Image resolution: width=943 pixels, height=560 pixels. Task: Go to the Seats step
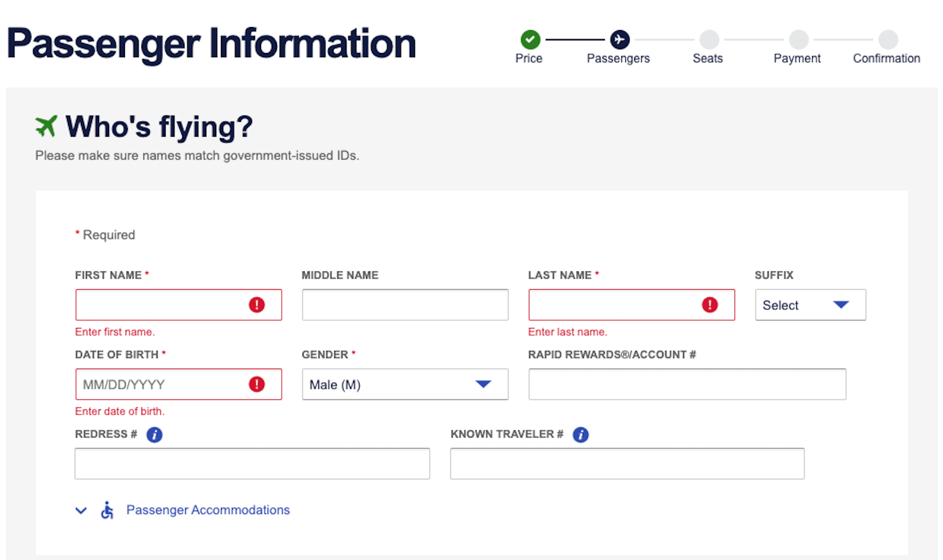(x=708, y=58)
